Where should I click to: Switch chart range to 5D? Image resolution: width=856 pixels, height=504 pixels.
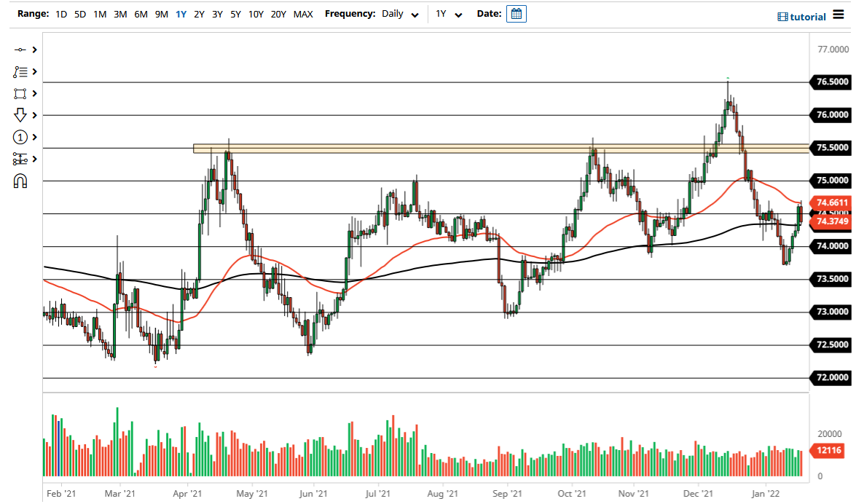(79, 14)
